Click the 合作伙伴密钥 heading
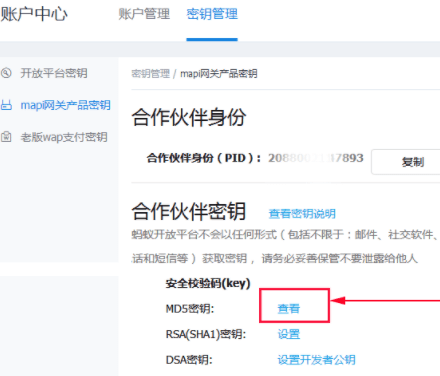The image size is (440, 376). pyautogui.click(x=189, y=211)
